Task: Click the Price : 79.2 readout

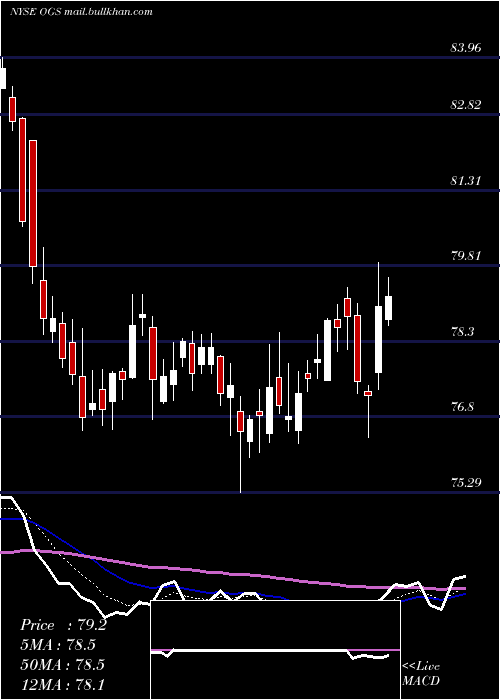Action: click(63, 625)
